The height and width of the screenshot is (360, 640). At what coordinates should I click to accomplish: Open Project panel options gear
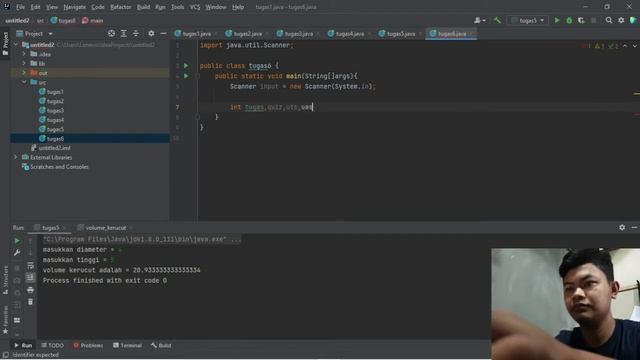151,33
